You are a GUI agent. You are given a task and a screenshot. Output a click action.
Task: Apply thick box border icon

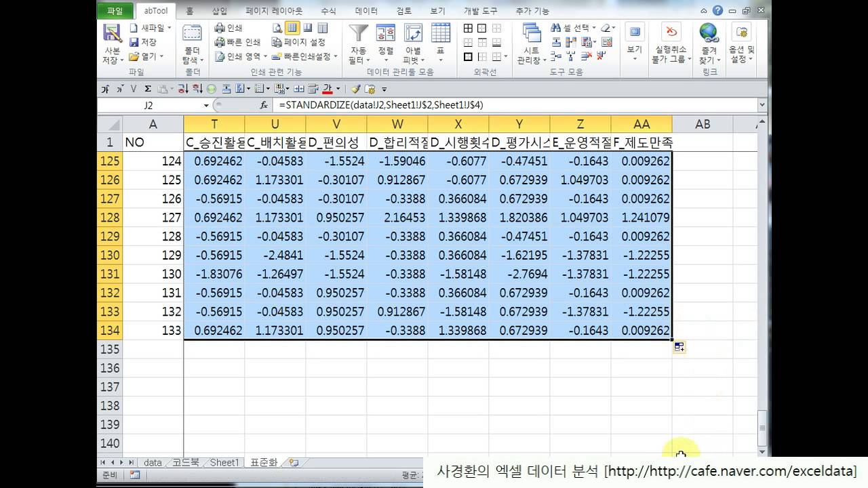point(468,56)
